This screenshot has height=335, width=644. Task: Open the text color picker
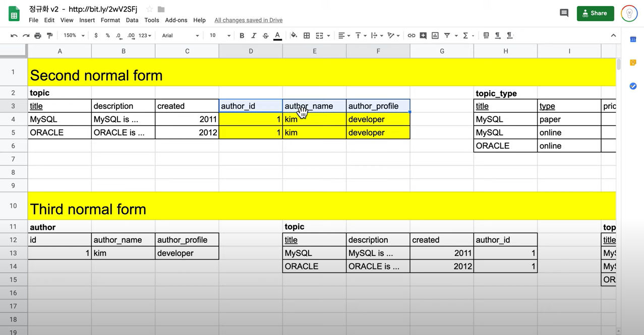click(277, 36)
